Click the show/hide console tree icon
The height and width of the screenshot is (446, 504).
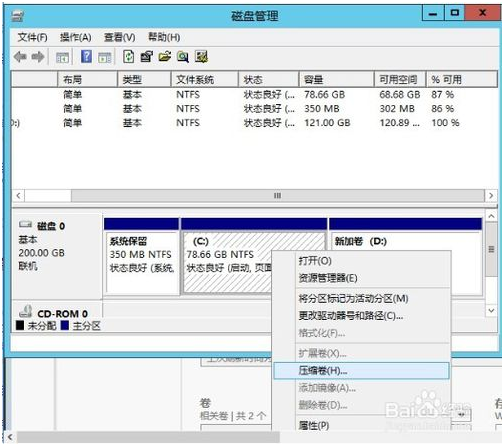62,57
